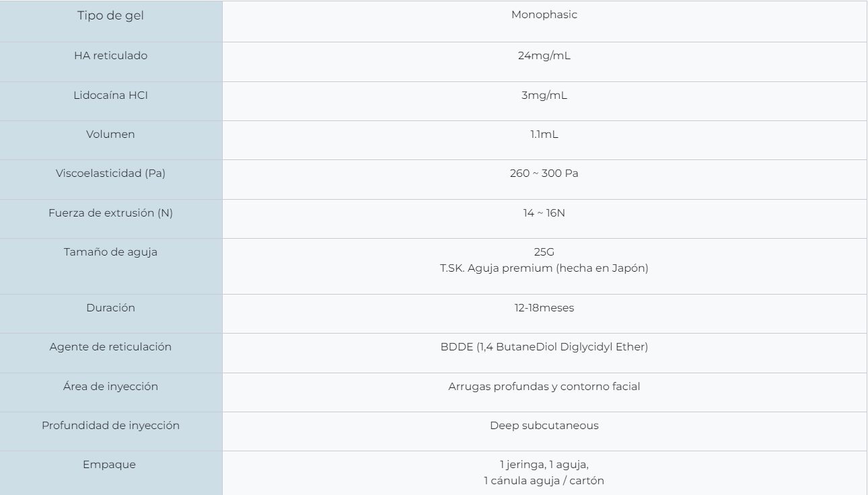This screenshot has height=495, width=868.
Task: Select the '1.1mL' volume value
Action: point(544,135)
